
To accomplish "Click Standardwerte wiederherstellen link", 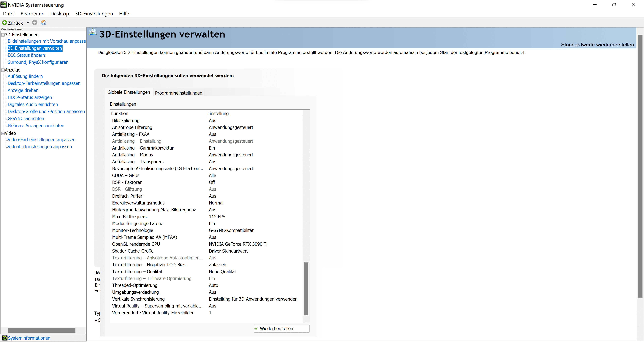I will click(x=597, y=45).
